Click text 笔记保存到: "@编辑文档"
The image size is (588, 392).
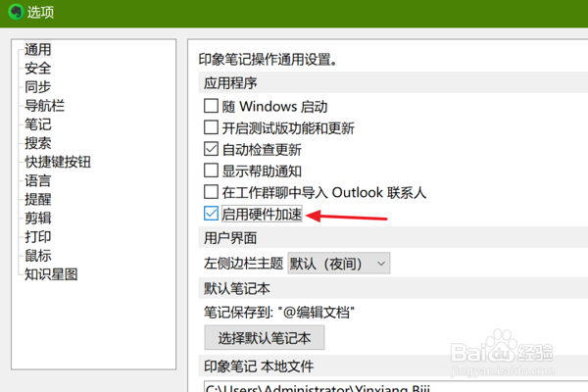279,312
